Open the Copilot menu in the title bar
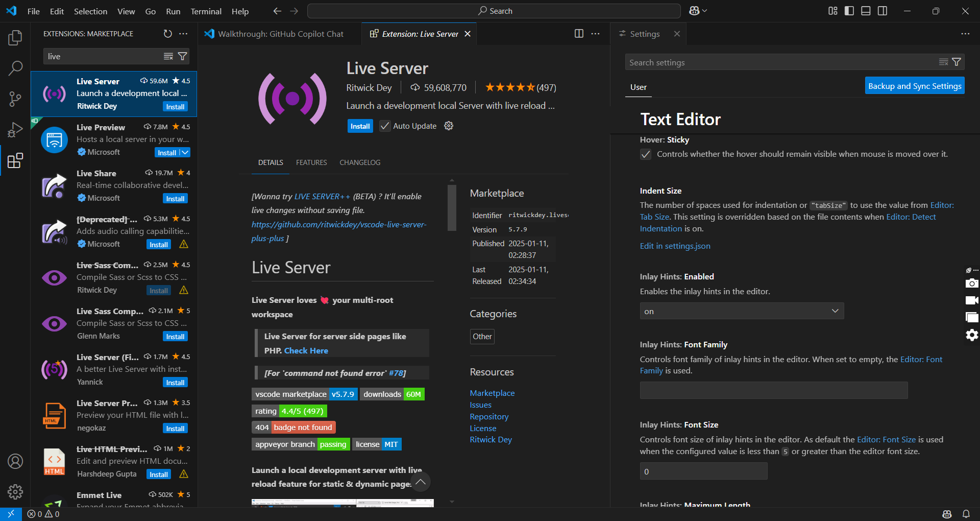The height and width of the screenshot is (521, 980). (698, 11)
